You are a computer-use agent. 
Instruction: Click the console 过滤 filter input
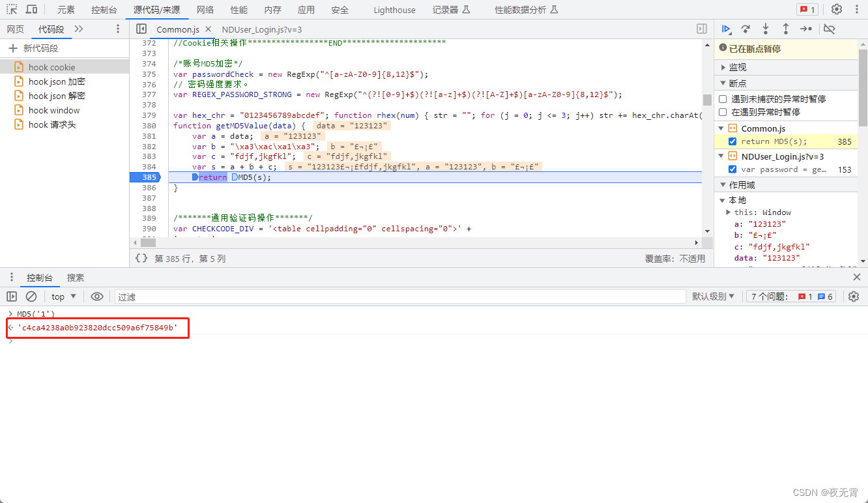(x=400, y=296)
